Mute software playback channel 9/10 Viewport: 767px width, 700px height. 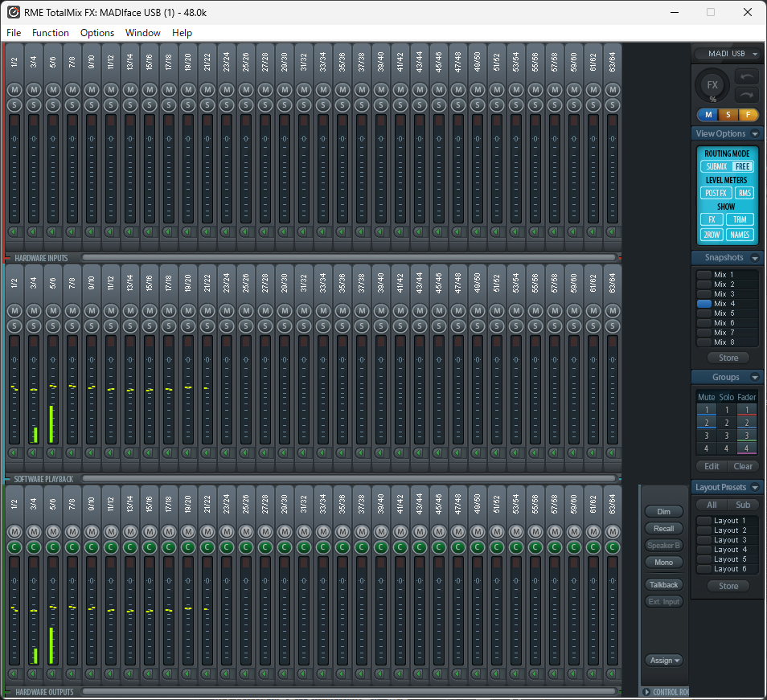(x=92, y=311)
